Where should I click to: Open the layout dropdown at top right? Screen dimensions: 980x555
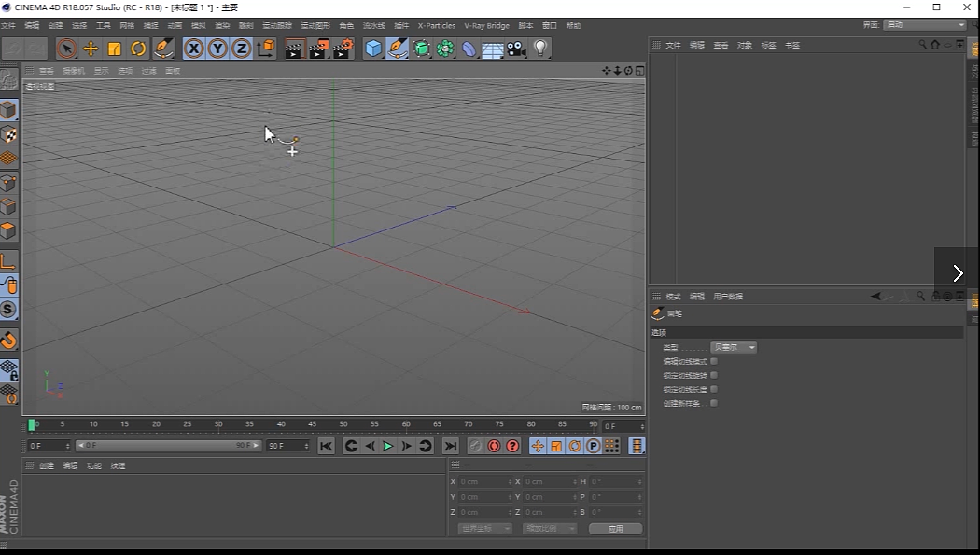click(925, 25)
